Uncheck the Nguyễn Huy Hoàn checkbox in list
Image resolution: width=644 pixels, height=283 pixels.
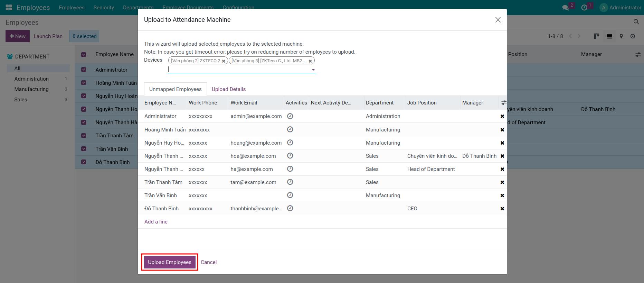tap(84, 96)
